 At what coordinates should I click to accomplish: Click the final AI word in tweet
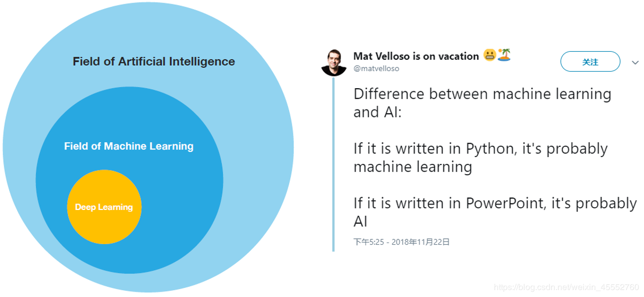[361, 222]
